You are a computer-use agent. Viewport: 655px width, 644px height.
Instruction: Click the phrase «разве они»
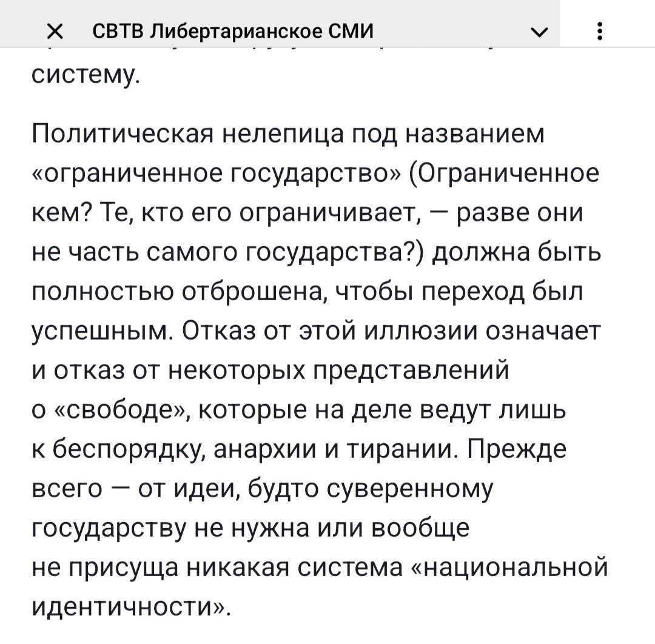519,213
